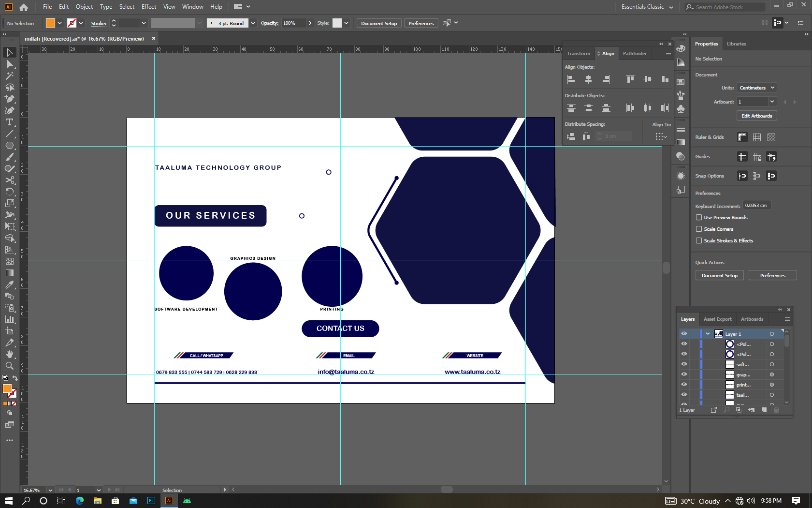Open Illustrator home screen icon
Viewport: 812px width, 508px height.
(24, 7)
